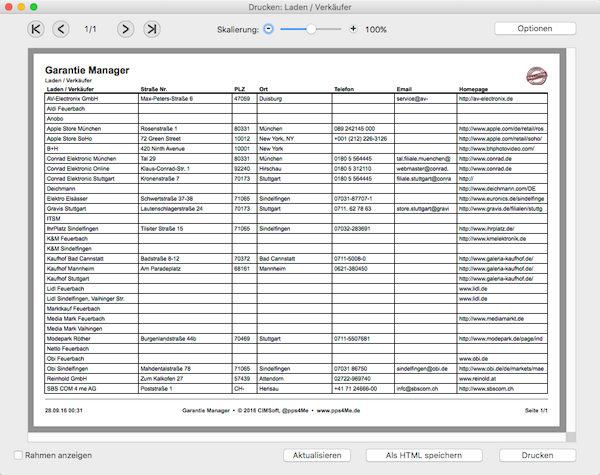Click the Seite 1/1 footer text
Viewport: 600px width, 475px height.
pos(536,410)
